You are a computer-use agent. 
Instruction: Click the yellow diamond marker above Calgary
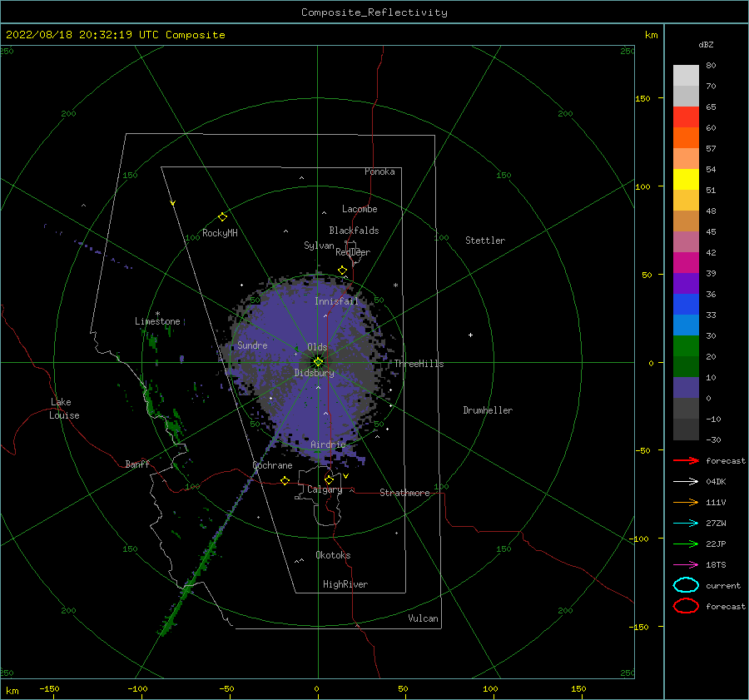pos(329,479)
